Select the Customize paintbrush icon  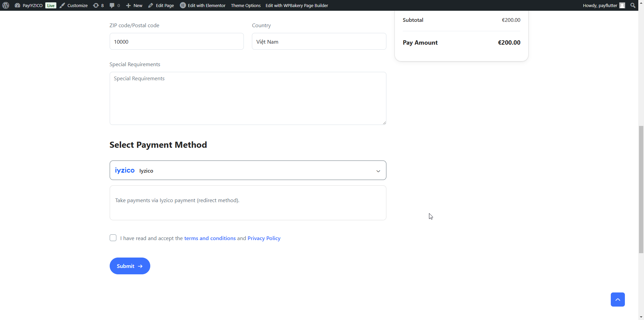pos(62,5)
